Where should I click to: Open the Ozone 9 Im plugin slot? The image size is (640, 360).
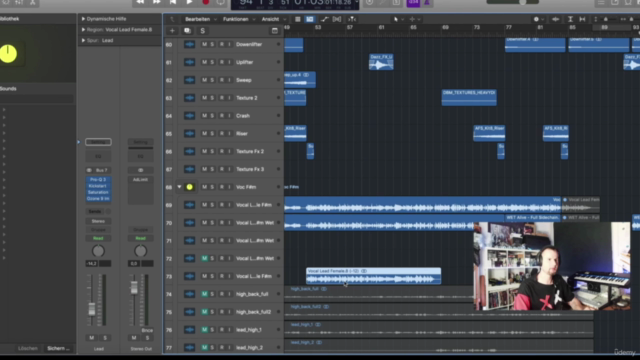tap(98, 199)
